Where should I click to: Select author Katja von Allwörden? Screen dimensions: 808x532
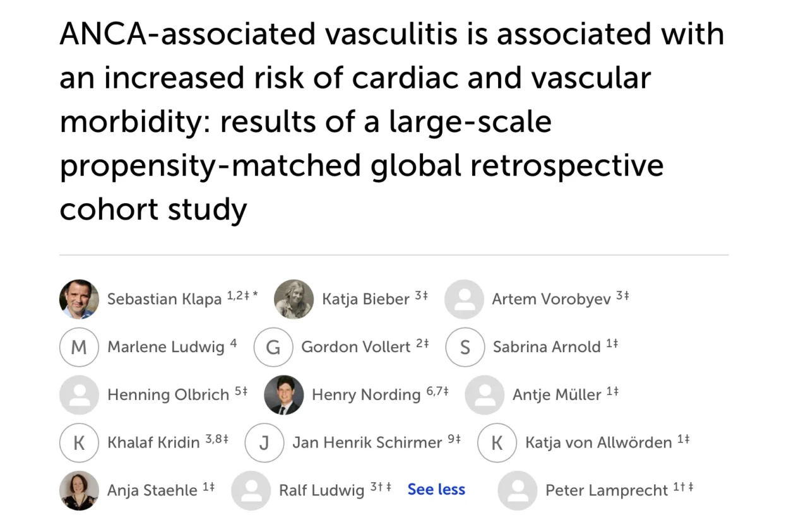(x=597, y=443)
